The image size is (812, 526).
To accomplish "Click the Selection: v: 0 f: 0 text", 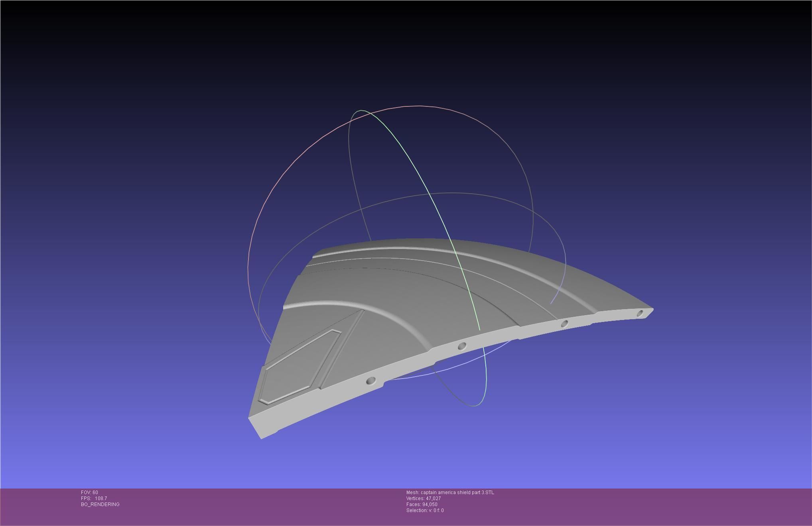I will pos(425,510).
